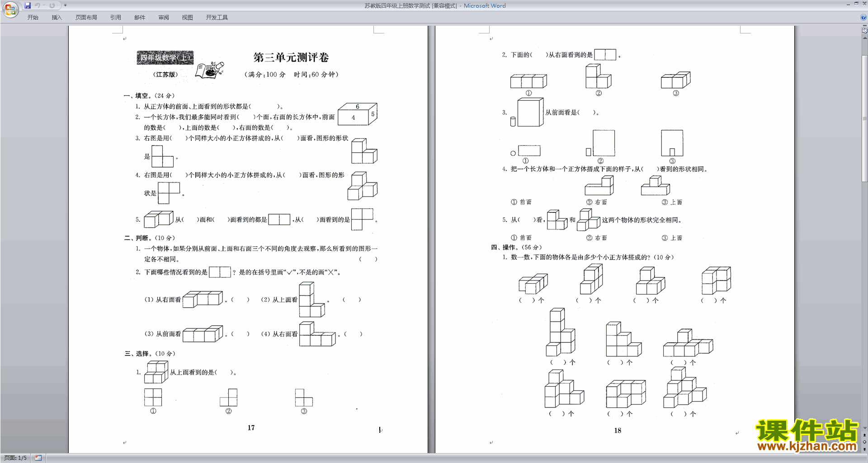Click the pen and notebook illustration
The height and width of the screenshot is (463, 868).
pos(210,70)
